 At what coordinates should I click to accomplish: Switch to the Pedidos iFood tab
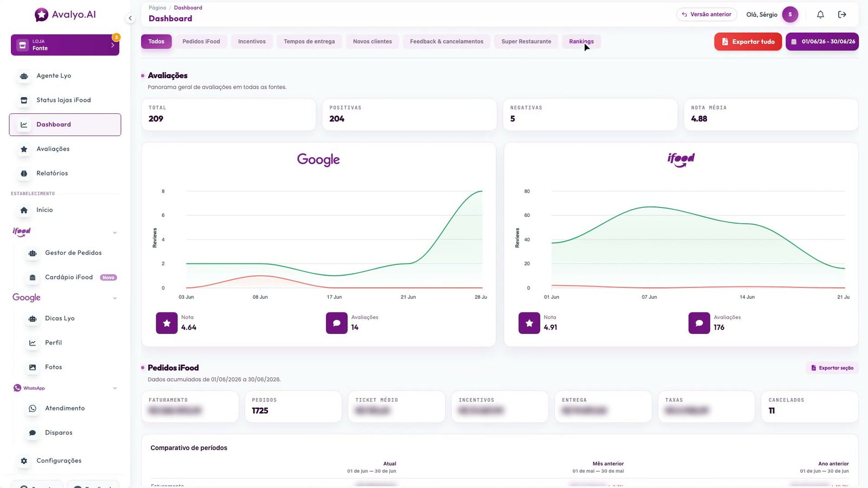coord(201,42)
